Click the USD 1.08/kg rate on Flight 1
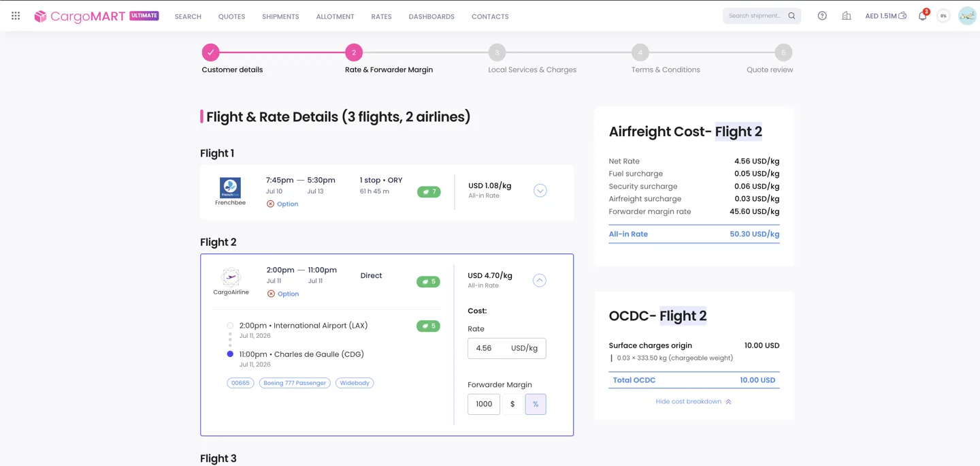Screen dimensions: 980x466 (x=490, y=185)
